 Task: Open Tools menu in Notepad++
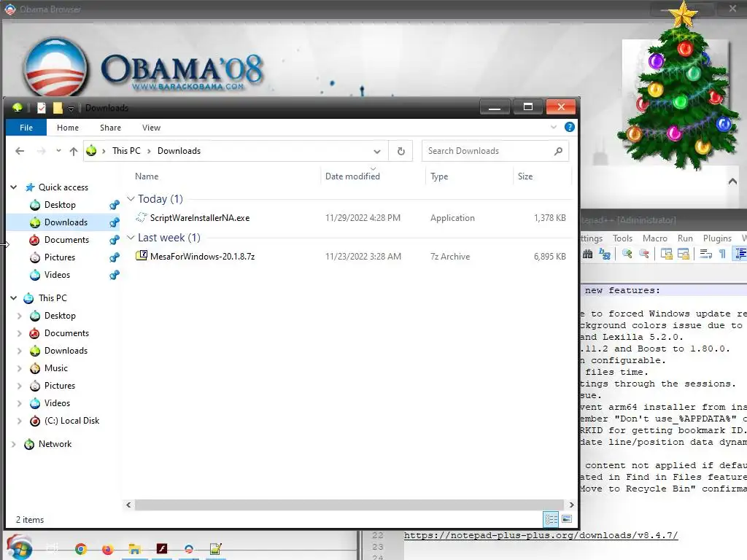[x=623, y=238]
